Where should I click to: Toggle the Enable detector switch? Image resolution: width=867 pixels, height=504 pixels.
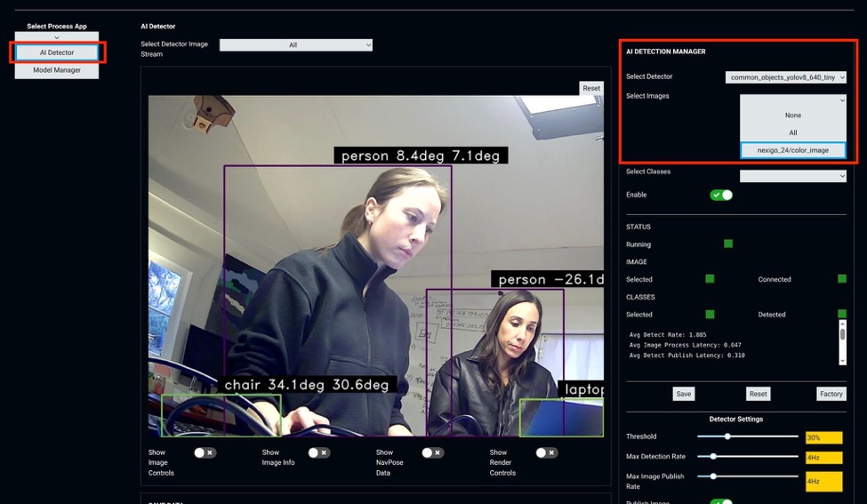click(x=721, y=195)
